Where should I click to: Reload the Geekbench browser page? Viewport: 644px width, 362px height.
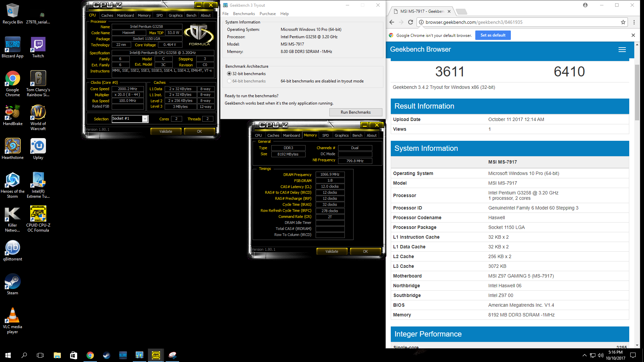(x=410, y=22)
